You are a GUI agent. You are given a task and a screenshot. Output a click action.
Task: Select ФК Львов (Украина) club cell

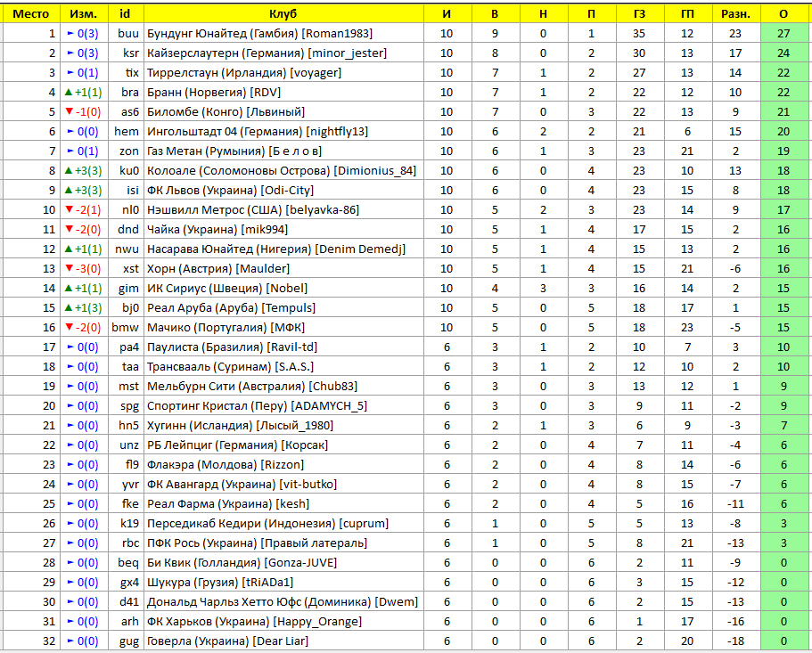[283, 191]
